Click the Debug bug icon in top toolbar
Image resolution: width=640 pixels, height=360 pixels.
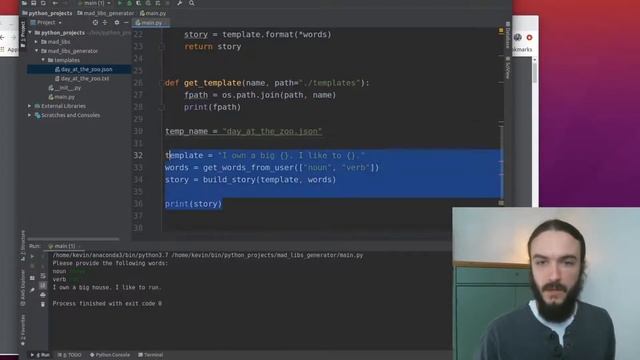(x=129, y=3)
